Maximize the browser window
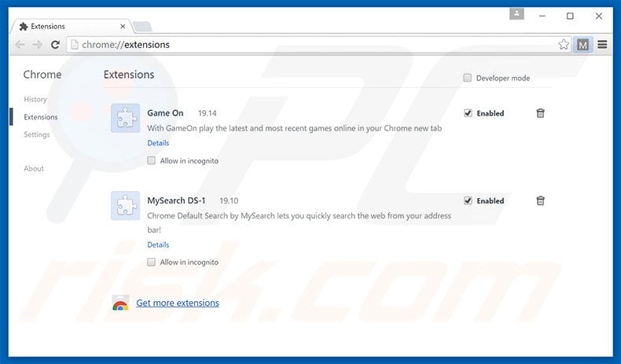 570,16
